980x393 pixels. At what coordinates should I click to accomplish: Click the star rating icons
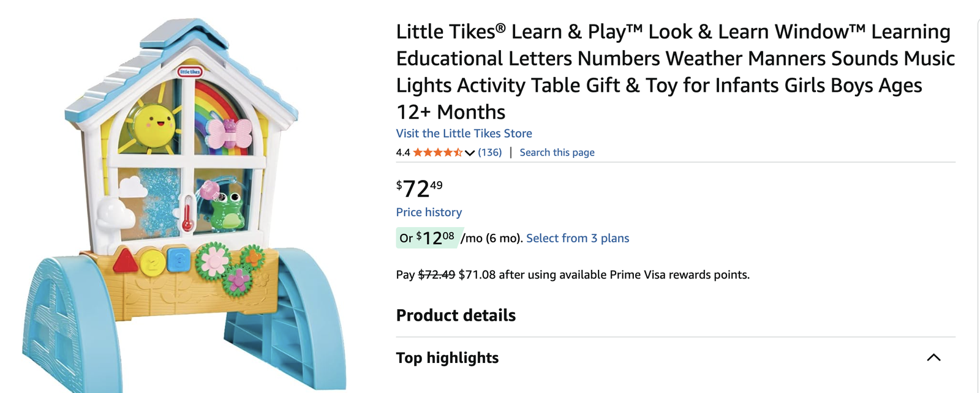coord(437,152)
